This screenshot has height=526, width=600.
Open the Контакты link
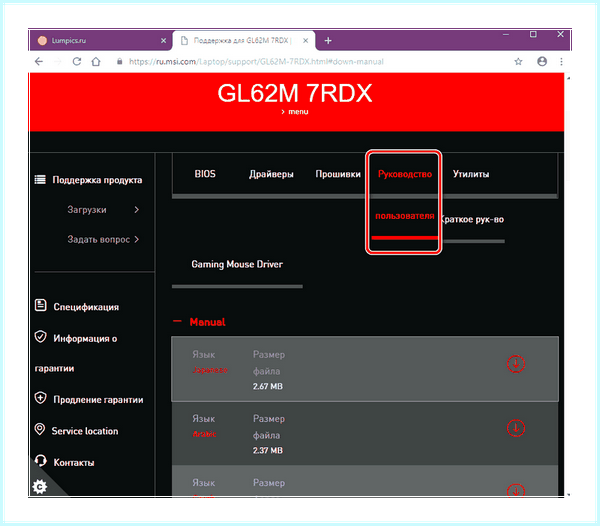pos(74,462)
